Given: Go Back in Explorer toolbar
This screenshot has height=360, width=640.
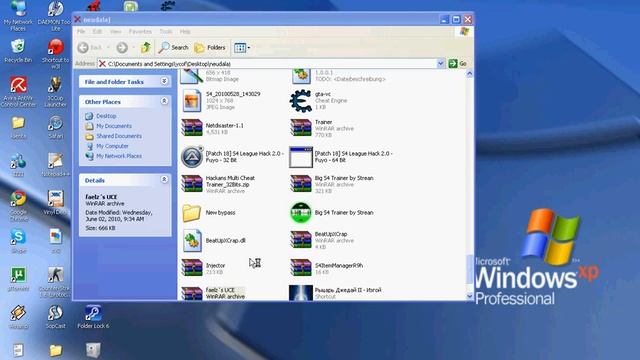Looking at the screenshot, I should pos(89,48).
